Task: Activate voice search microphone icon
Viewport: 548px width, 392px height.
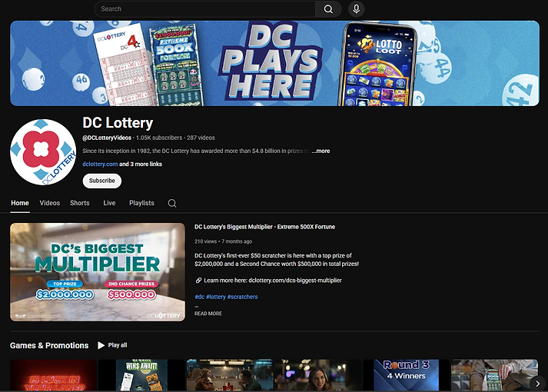Action: pyautogui.click(x=356, y=9)
